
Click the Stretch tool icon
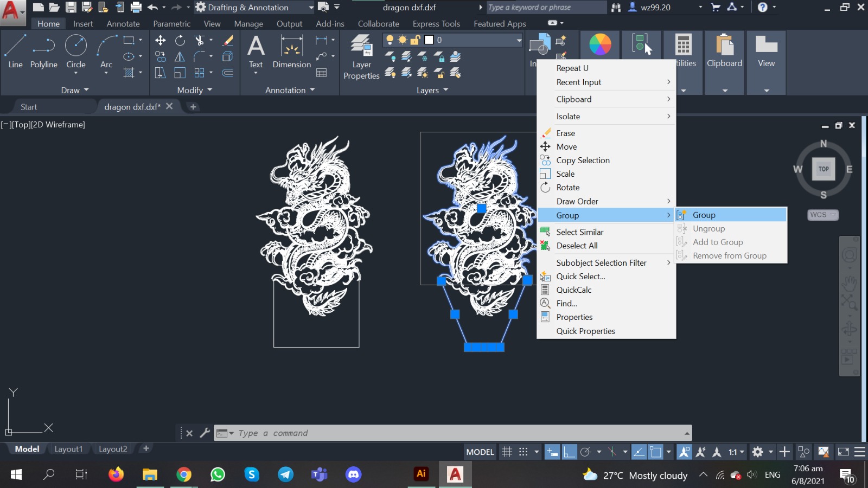[161, 73]
